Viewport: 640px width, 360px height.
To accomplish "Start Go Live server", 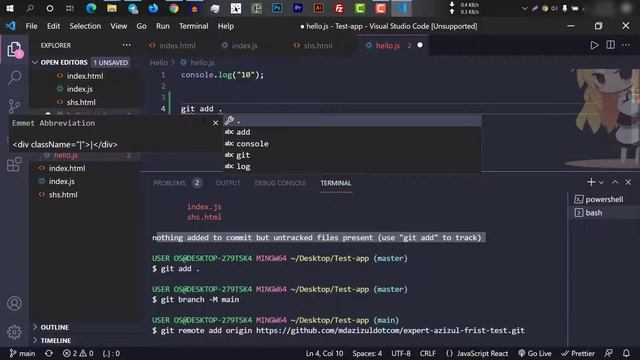I will point(535,353).
